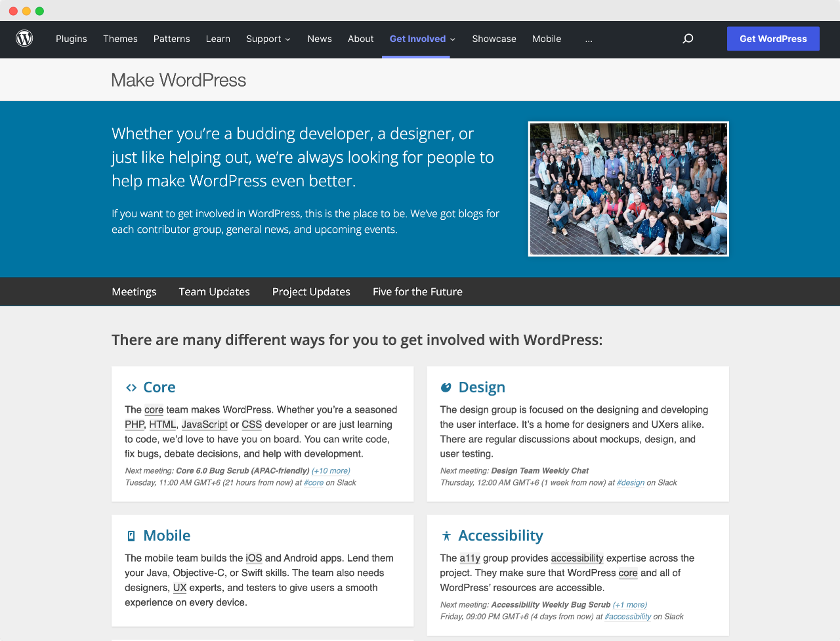Open the #design Slack channel link
This screenshot has width=840, height=641.
click(631, 483)
